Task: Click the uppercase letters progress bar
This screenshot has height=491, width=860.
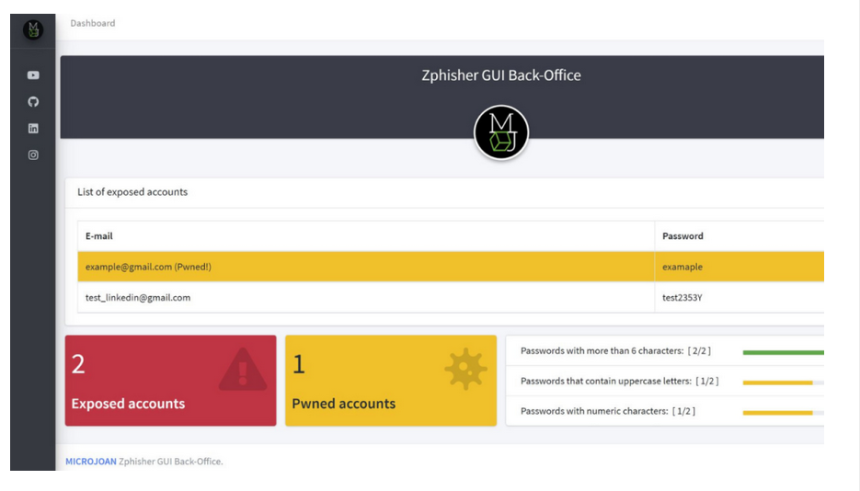Action: (777, 382)
